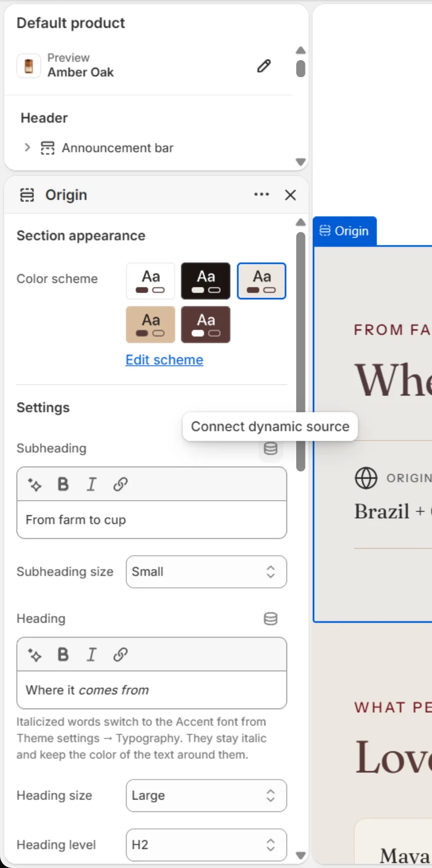Click the globe origin icon in preview
Screen dimensions: 432x868
(x=366, y=478)
